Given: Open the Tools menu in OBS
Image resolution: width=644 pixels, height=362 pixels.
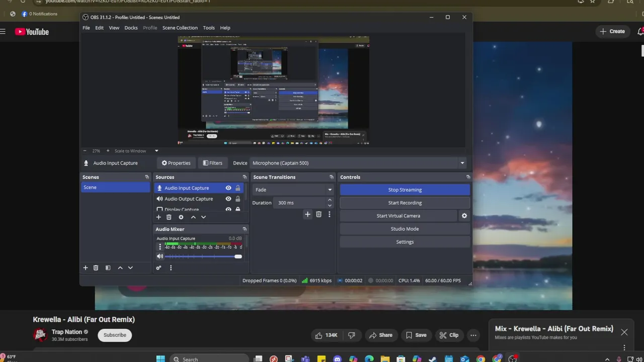Looking at the screenshot, I should (x=209, y=28).
